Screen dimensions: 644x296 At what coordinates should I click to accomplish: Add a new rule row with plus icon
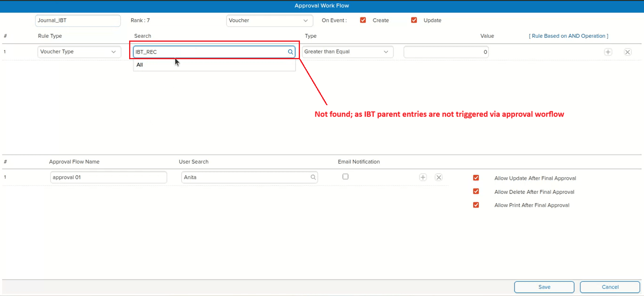tap(608, 52)
